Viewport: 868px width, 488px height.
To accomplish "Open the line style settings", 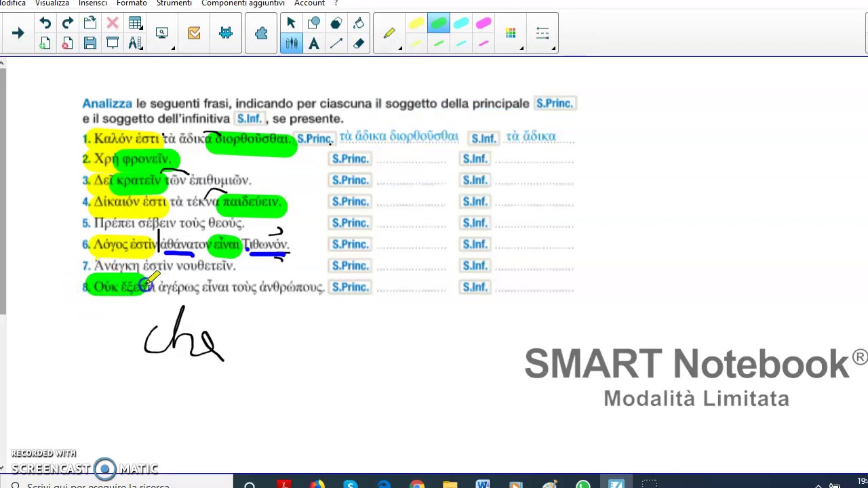I will [542, 33].
